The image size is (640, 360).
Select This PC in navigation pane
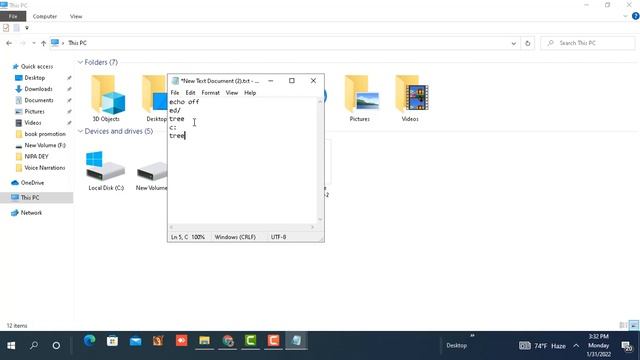(x=30, y=197)
